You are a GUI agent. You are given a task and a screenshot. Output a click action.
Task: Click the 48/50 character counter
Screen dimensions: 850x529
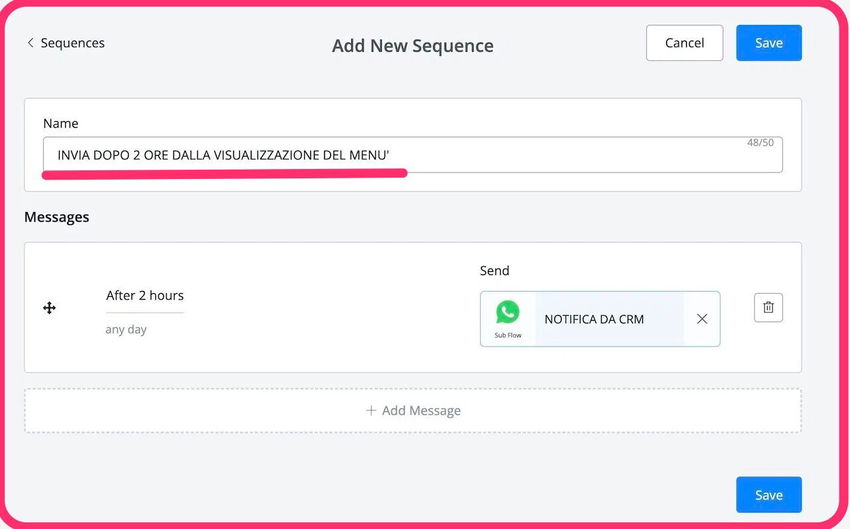coord(760,143)
